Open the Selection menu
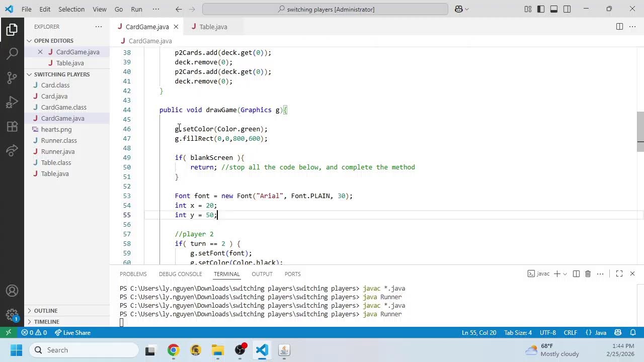644x362 pixels. (x=71, y=9)
